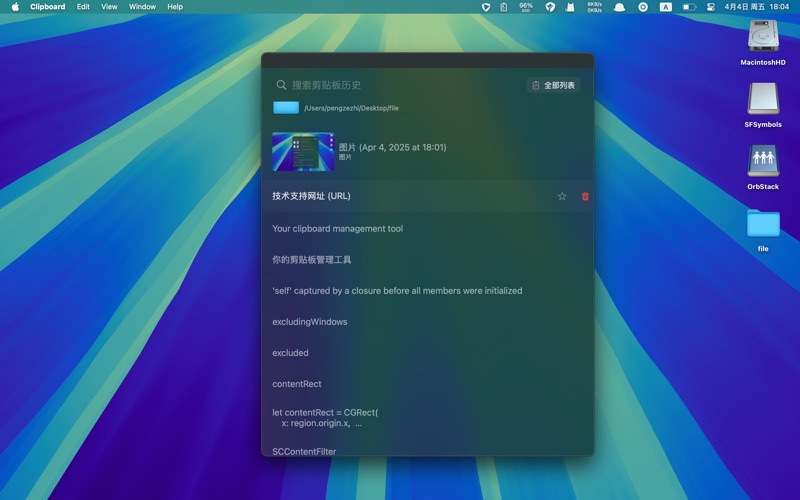800x500 pixels.
Task: Click the blue folder icon in clipboard list
Action: click(286, 108)
